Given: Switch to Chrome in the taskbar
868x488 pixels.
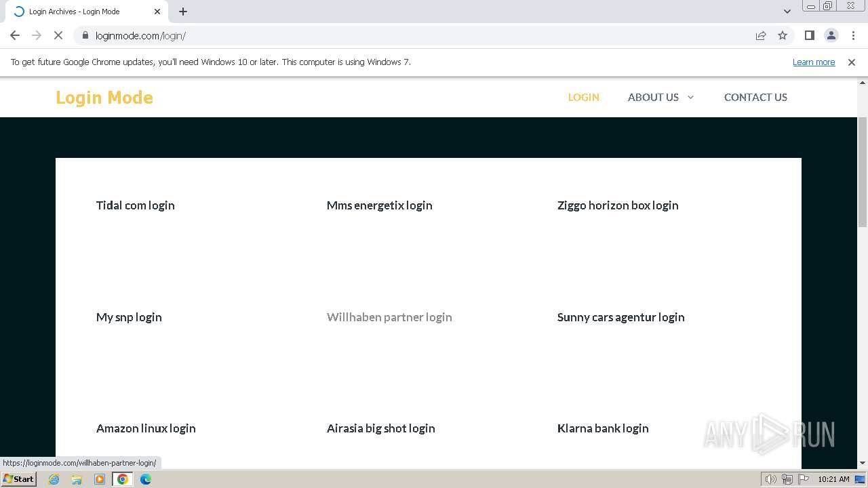Looking at the screenshot, I should coord(123,479).
